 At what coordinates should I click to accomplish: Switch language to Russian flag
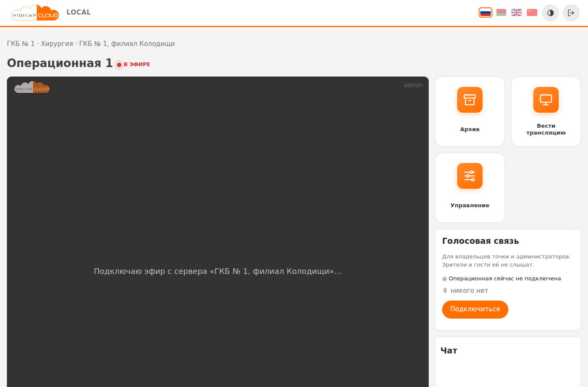click(x=486, y=12)
